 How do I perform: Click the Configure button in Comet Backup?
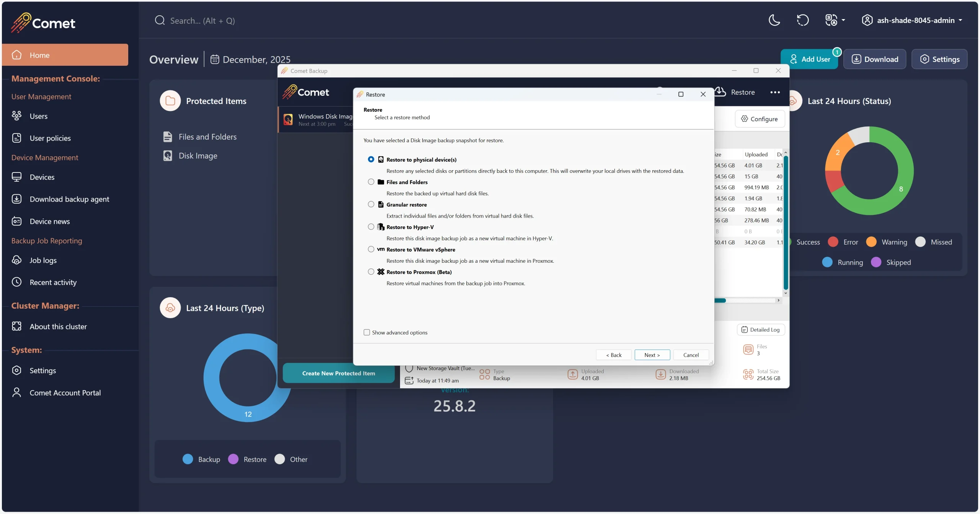point(760,119)
